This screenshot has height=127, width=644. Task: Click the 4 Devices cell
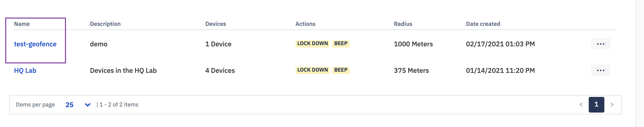[x=220, y=70]
